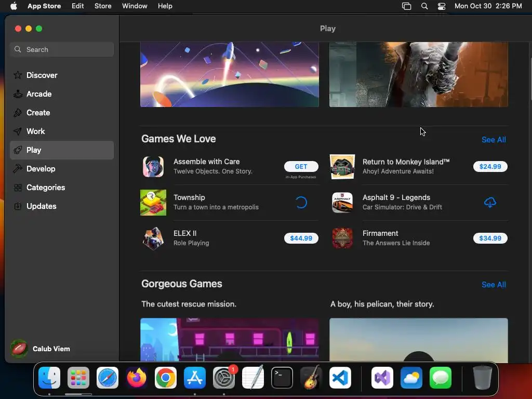532x399 pixels.
Task: Open the App Store menu
Action: [x=44, y=6]
